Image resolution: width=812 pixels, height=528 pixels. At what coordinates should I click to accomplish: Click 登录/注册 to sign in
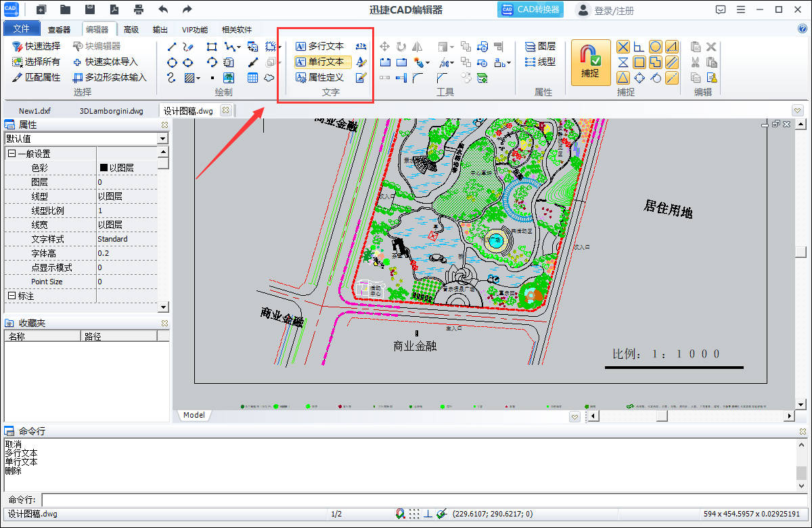(613, 10)
